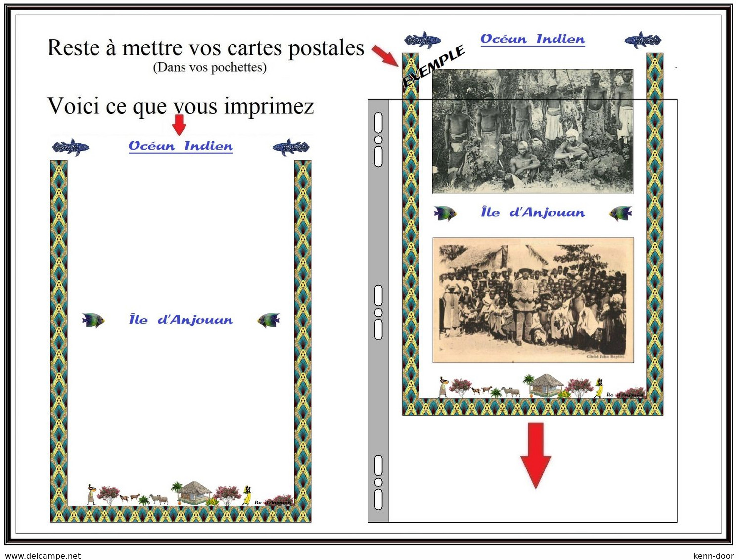The image size is (739, 560).
Task: Click the coelacanth fish icon right of the printed page title
Action: pos(291,147)
